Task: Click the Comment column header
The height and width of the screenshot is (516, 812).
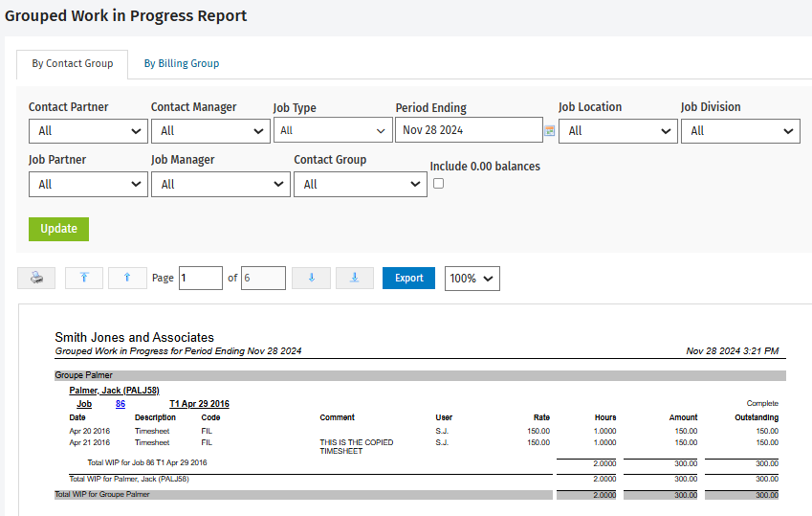Action: pos(337,417)
